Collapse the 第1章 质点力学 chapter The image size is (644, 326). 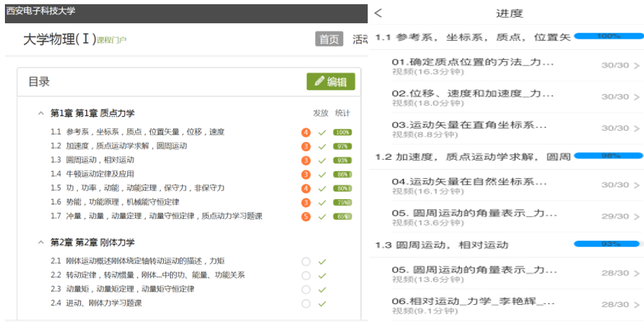41,113
